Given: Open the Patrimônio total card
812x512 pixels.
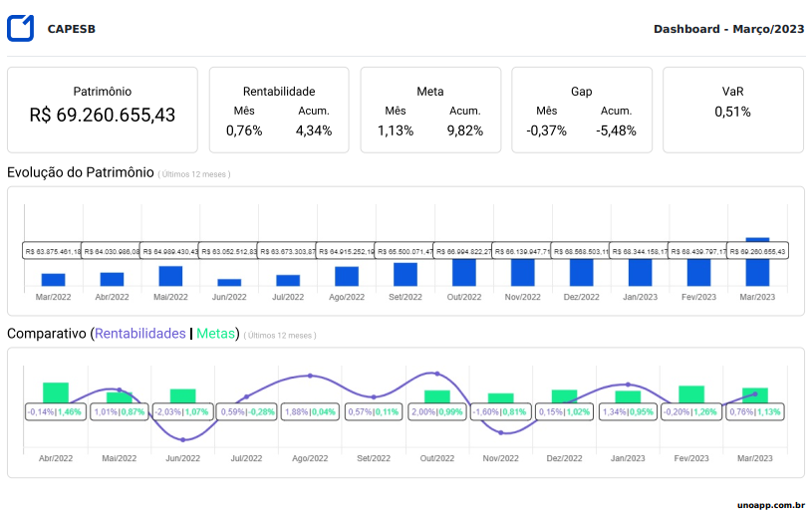Looking at the screenshot, I should point(103,110).
